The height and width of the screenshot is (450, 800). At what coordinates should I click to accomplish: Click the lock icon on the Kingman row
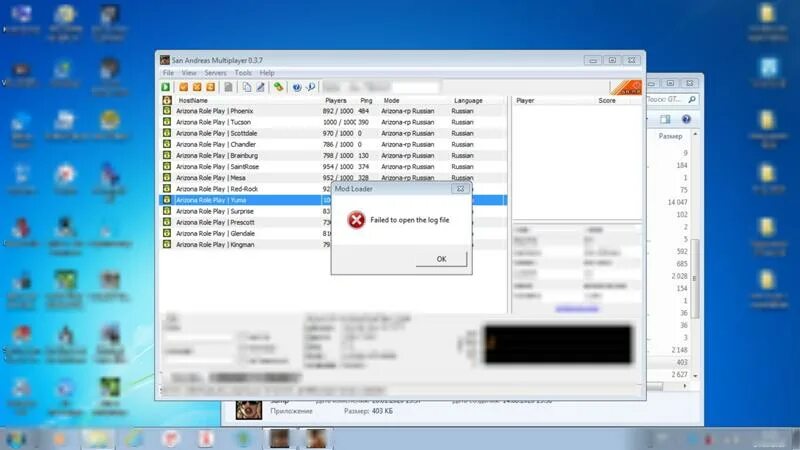coord(167,244)
